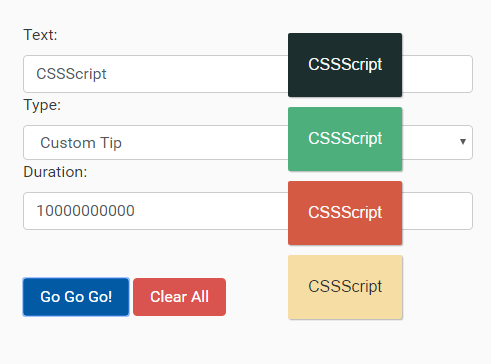
Task: Click the Duration: label
Action: click(x=55, y=172)
